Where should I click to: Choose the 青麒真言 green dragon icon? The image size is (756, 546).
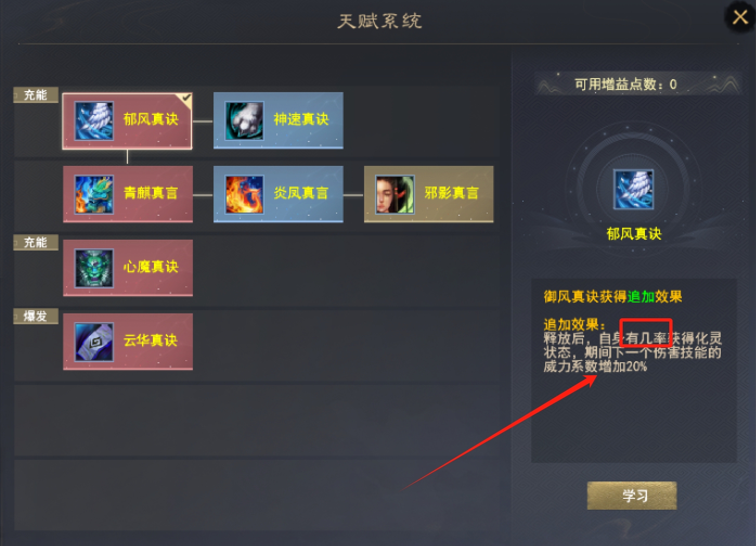[94, 194]
